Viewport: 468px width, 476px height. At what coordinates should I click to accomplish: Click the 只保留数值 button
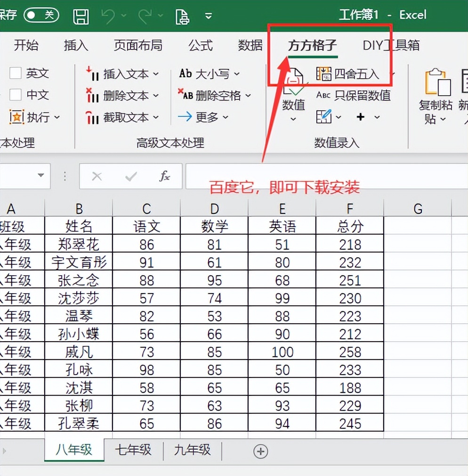pos(354,96)
